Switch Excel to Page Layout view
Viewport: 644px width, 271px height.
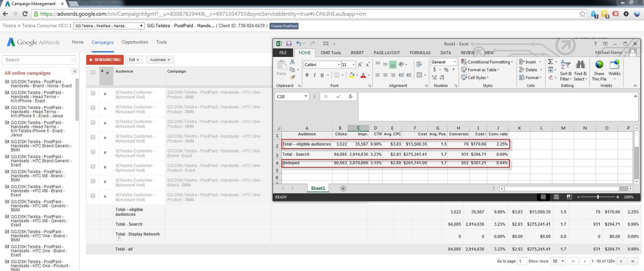click(556, 197)
